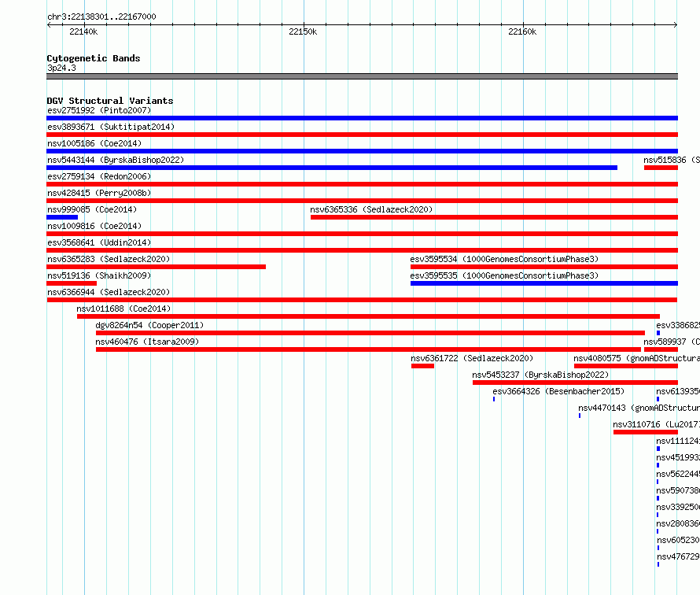Open the nsv1005186 (Coe2014) variant label
This screenshot has height=595, width=700.
(x=94, y=143)
